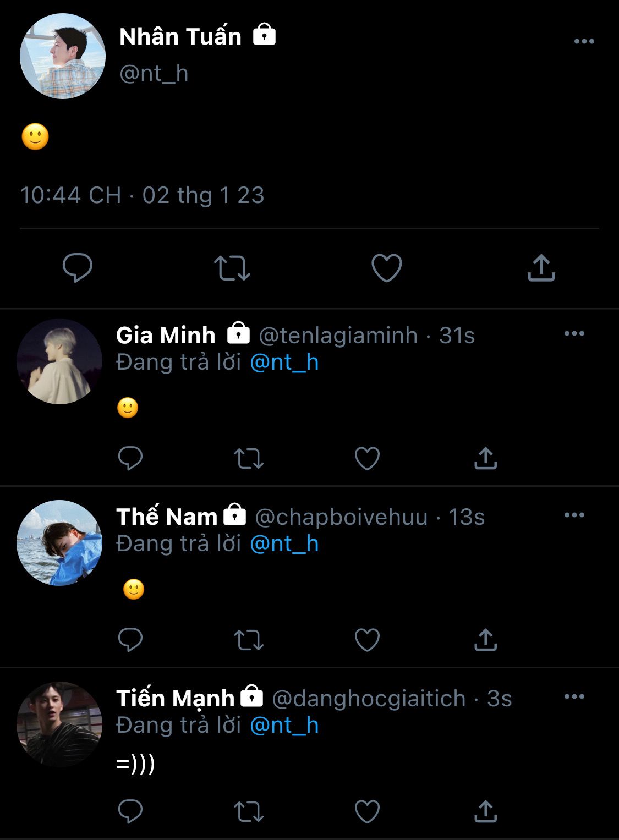Like Gia Minh's reply
619x840 pixels.
pos(367,458)
